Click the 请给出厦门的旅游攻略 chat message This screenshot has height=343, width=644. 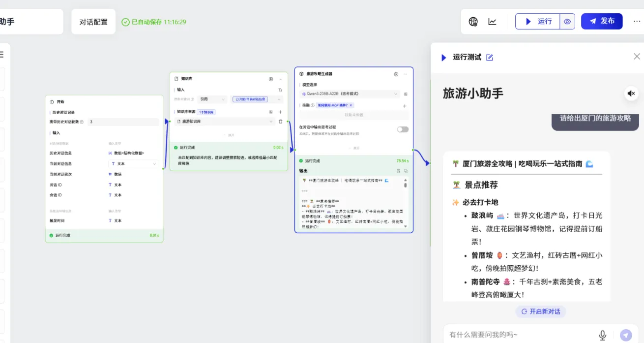595,118
